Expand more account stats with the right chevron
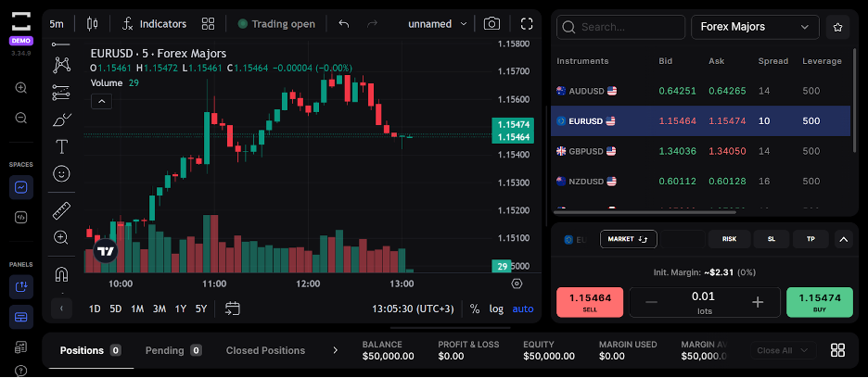 point(335,350)
